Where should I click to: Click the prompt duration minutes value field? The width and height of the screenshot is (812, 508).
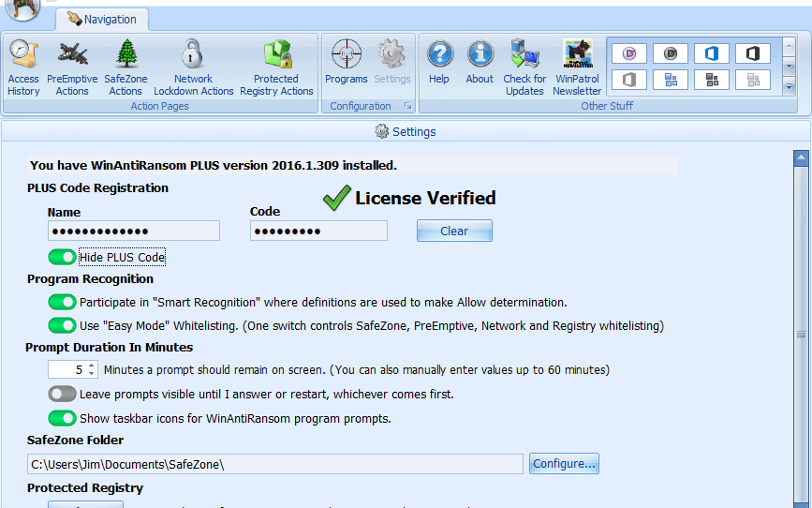click(67, 369)
